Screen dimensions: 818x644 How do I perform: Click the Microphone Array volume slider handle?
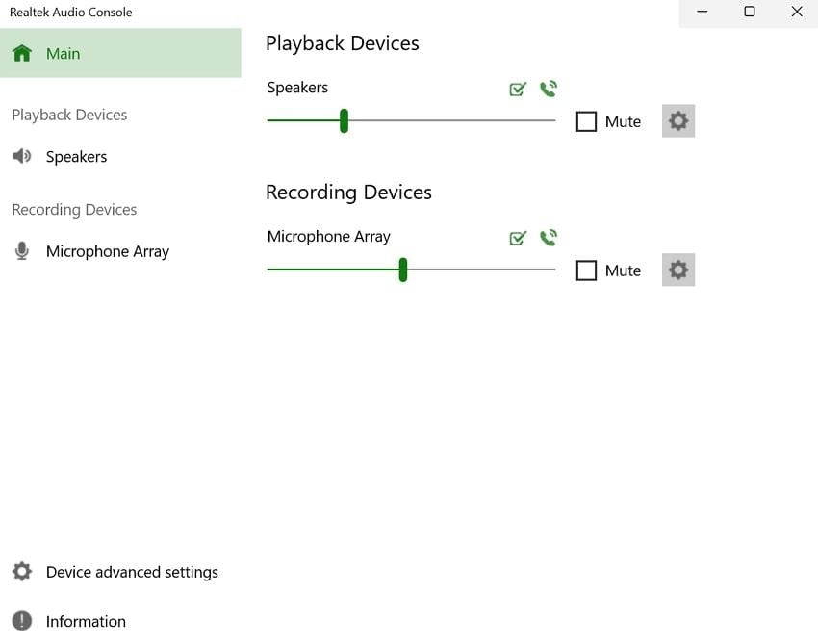click(x=402, y=270)
